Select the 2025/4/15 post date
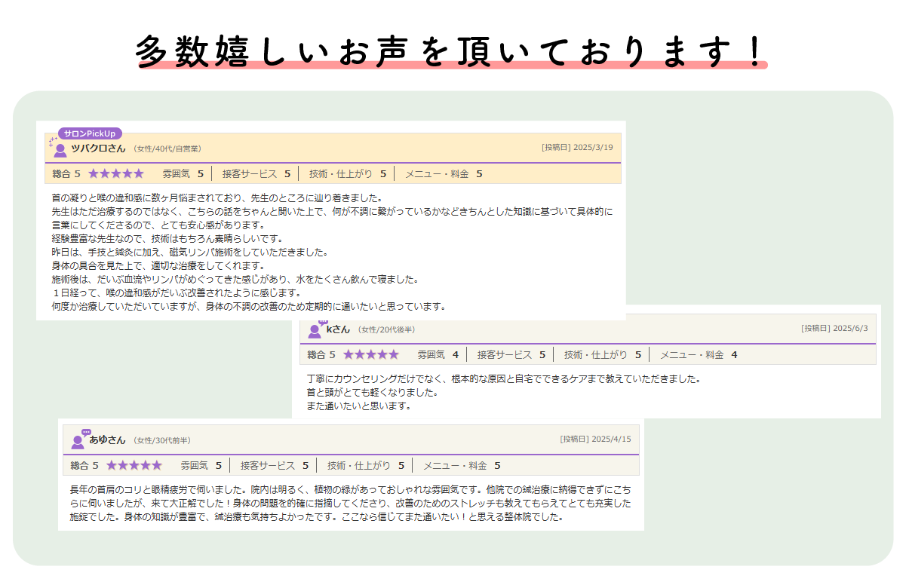 595,439
